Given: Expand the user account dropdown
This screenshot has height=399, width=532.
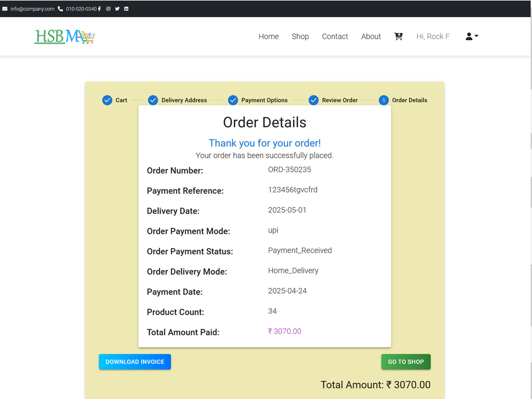Looking at the screenshot, I should coord(472,37).
